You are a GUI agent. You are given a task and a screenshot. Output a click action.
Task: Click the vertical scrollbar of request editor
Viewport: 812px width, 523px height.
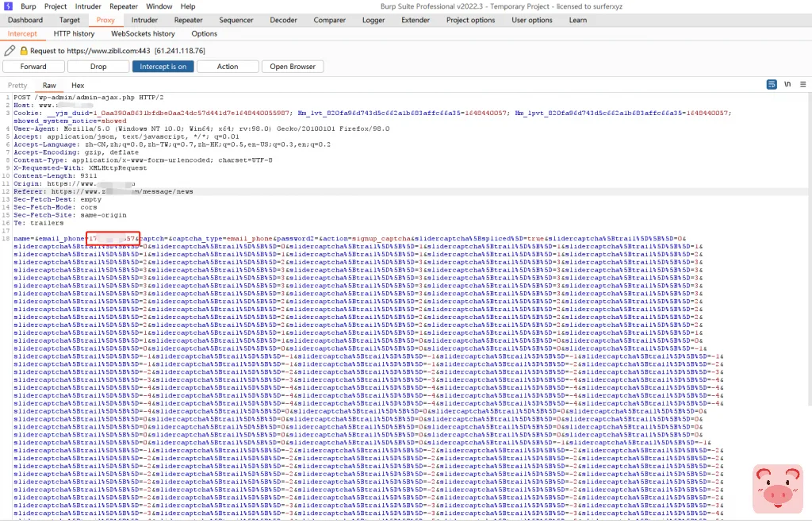810,248
